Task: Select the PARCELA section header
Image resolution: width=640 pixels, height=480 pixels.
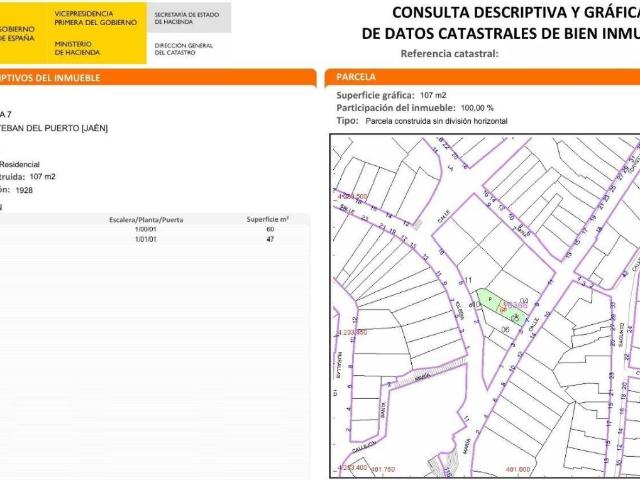Action: click(357, 76)
